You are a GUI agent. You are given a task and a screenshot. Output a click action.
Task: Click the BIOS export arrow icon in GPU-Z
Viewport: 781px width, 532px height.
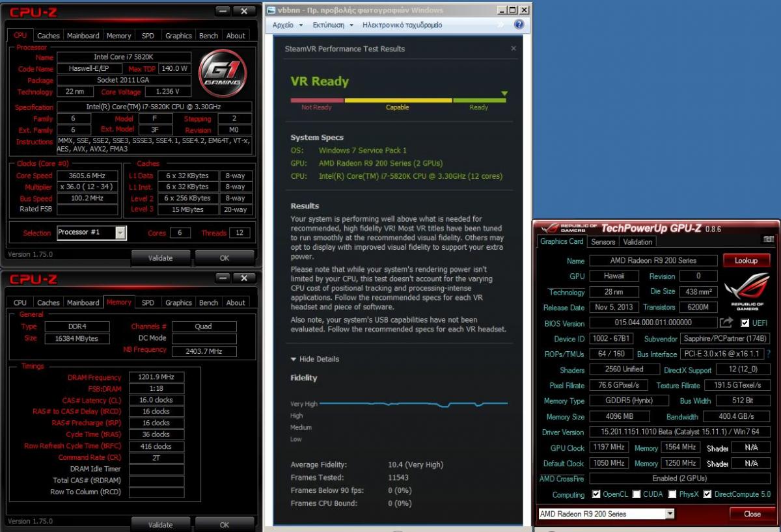726,323
